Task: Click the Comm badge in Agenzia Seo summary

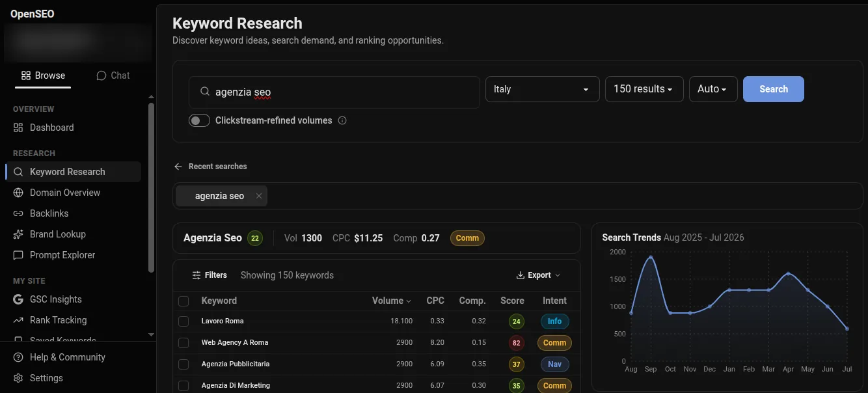Action: tap(467, 238)
